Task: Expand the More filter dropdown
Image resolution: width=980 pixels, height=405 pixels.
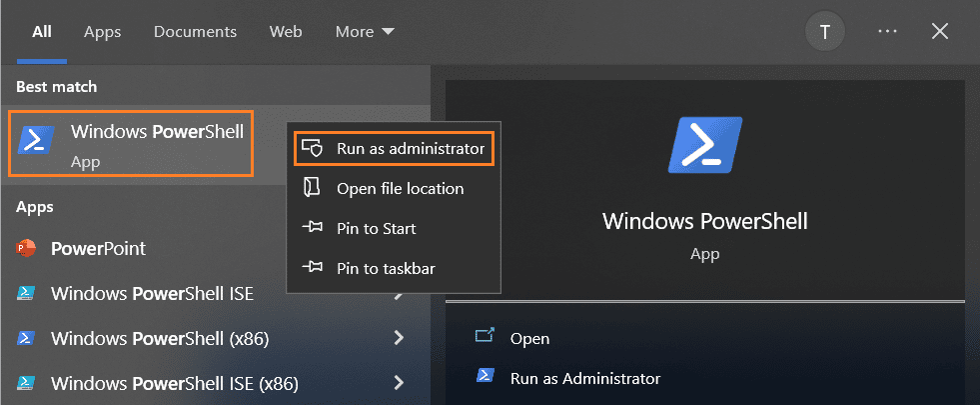Action: point(365,32)
